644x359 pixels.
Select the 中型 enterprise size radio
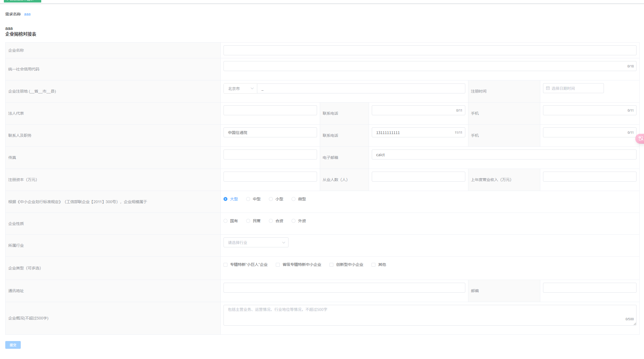(248, 199)
